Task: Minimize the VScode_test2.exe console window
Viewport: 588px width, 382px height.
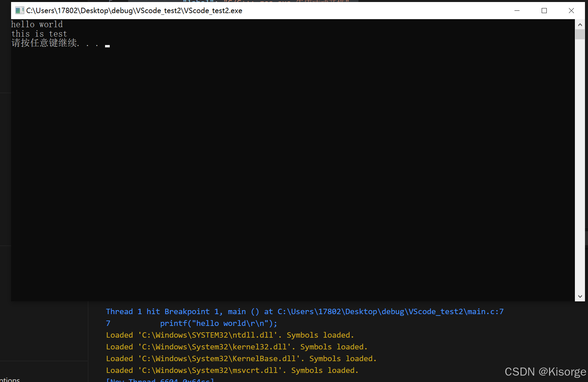Action: coord(517,10)
